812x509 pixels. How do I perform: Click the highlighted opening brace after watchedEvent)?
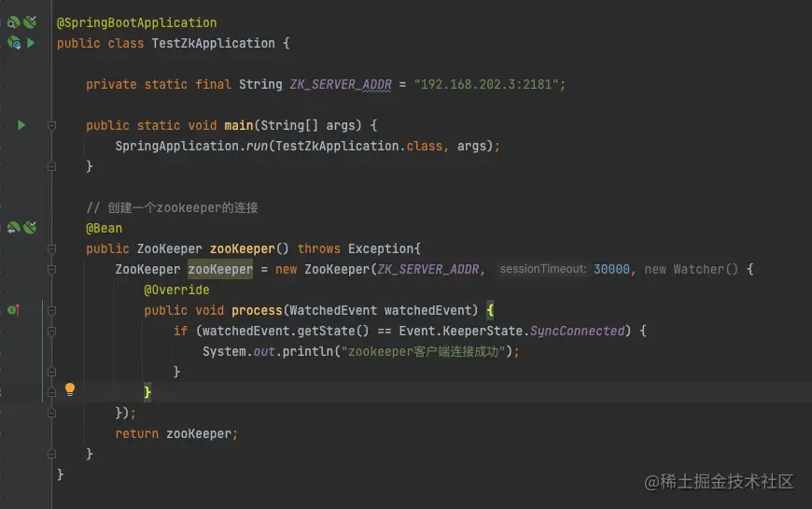tap(490, 310)
